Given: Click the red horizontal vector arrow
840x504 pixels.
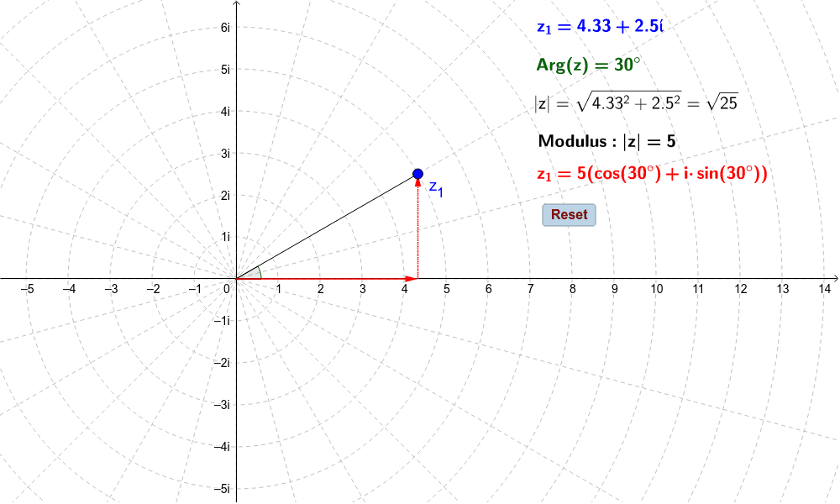Looking at the screenshot, I should [x=336, y=280].
